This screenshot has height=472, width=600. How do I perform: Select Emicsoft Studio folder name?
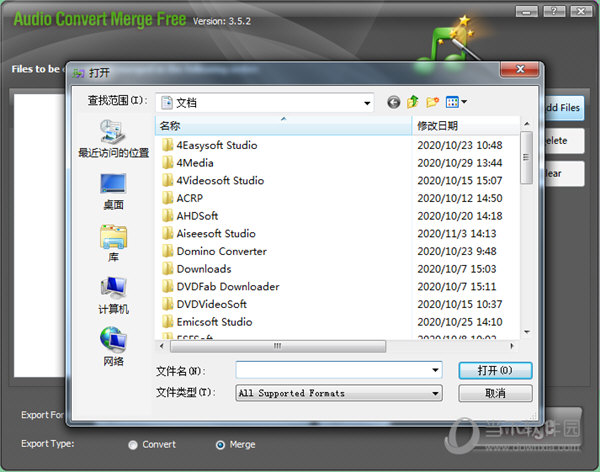[214, 322]
